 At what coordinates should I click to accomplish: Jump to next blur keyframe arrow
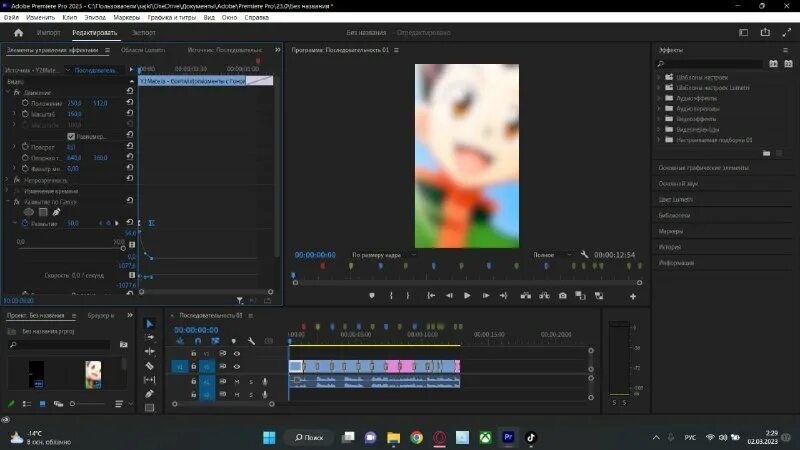point(116,223)
